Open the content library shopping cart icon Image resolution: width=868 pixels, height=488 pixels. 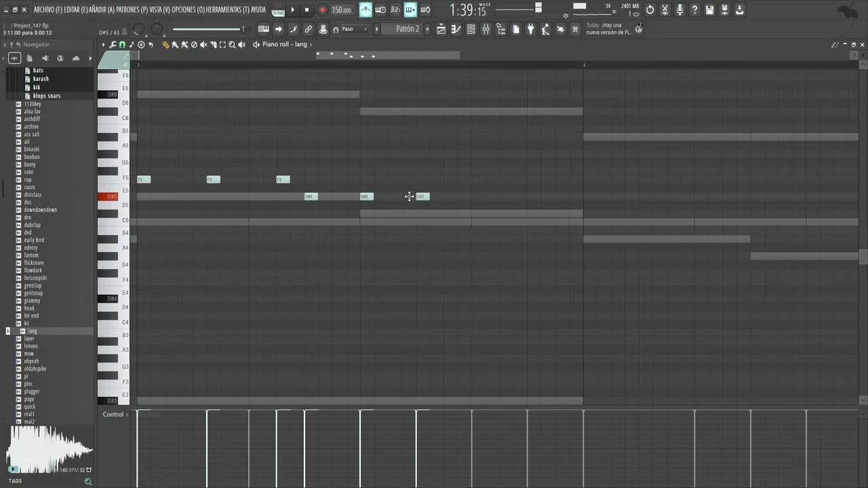[x=575, y=29]
